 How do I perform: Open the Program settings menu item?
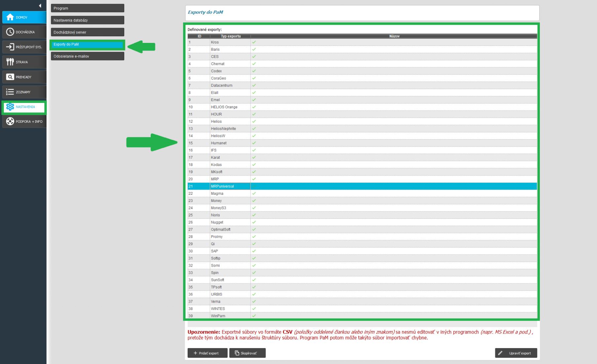pos(87,8)
